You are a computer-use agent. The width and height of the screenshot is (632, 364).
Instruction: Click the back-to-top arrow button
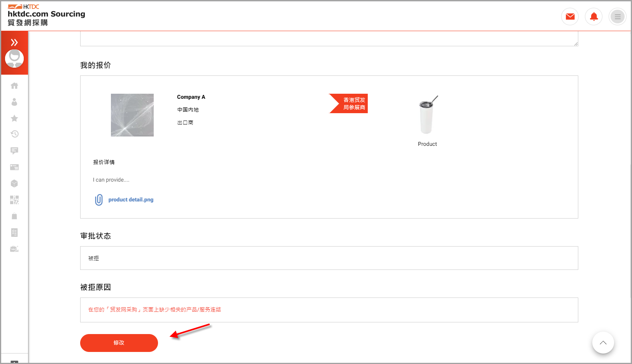tap(603, 343)
